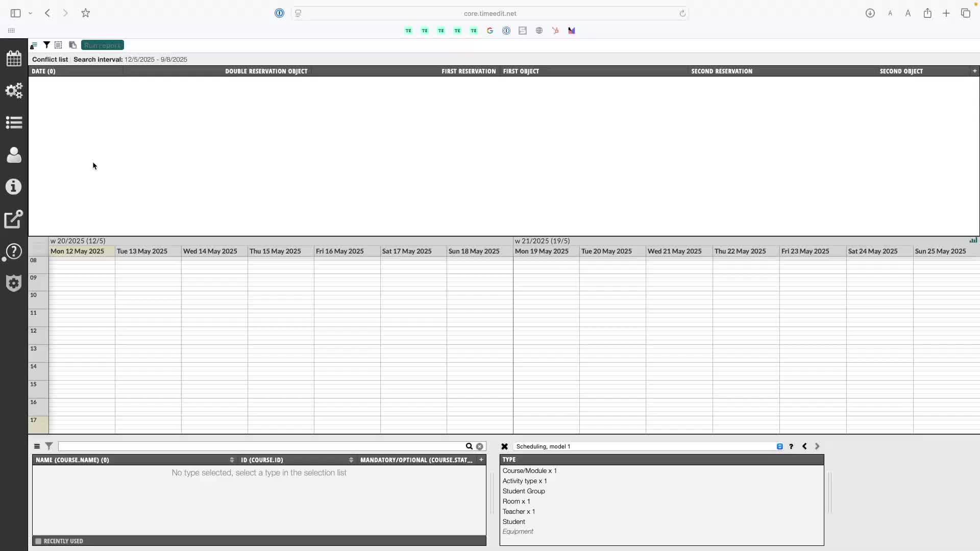Click the conflict list filter funnel icon
Screen dimensions: 980x551
tap(46, 45)
